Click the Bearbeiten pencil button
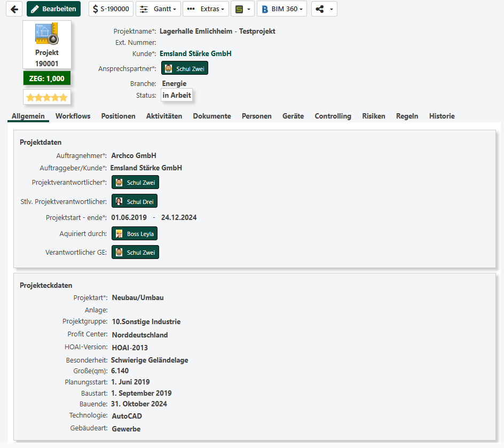The image size is (504, 448). 53,9
